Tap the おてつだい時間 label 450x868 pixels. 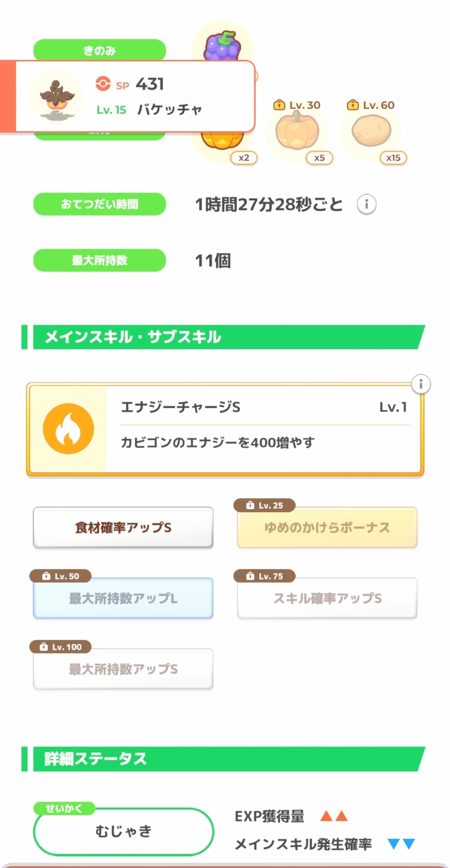(100, 204)
